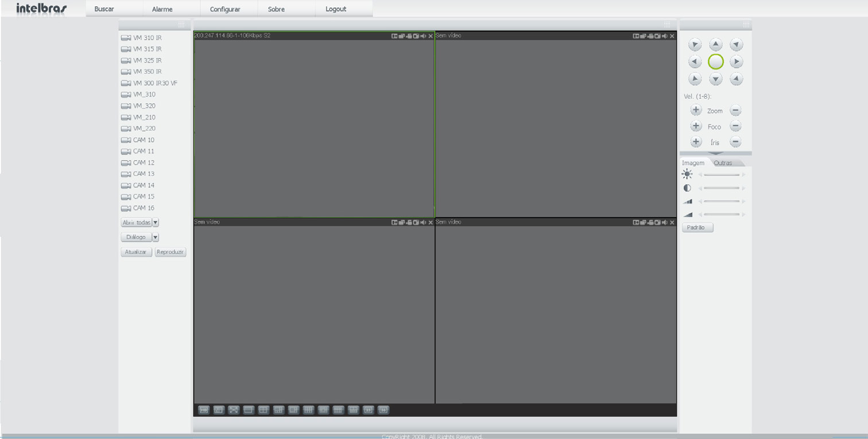This screenshot has height=439, width=868.
Task: Click the fullscreen expand icon in bottom bar
Action: pos(234,410)
